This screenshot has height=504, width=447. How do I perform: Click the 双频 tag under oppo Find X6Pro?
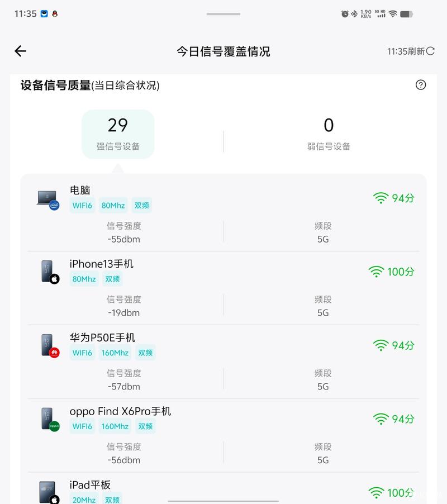tap(145, 426)
